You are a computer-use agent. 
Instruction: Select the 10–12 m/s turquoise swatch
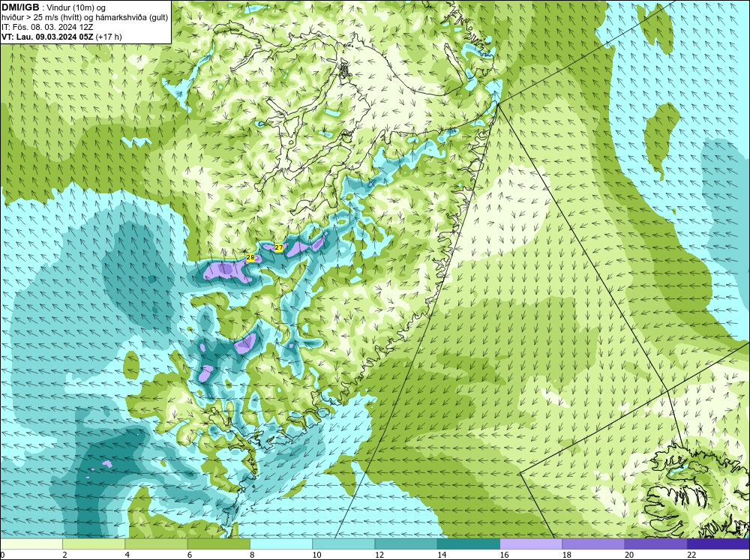343,544
